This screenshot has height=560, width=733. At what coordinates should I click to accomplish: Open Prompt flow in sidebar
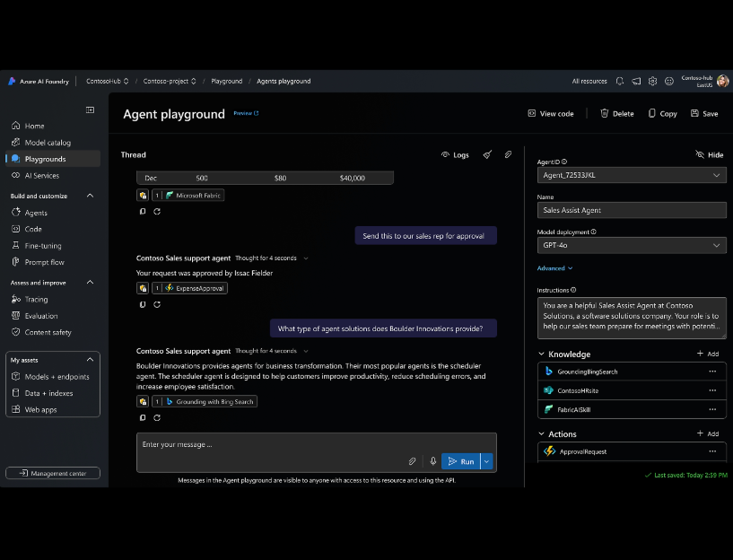(52, 262)
